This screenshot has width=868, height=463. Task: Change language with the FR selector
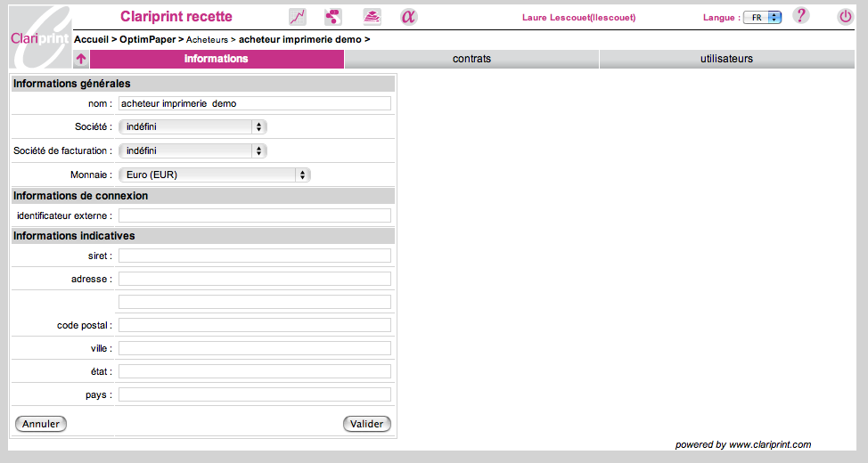(x=762, y=18)
